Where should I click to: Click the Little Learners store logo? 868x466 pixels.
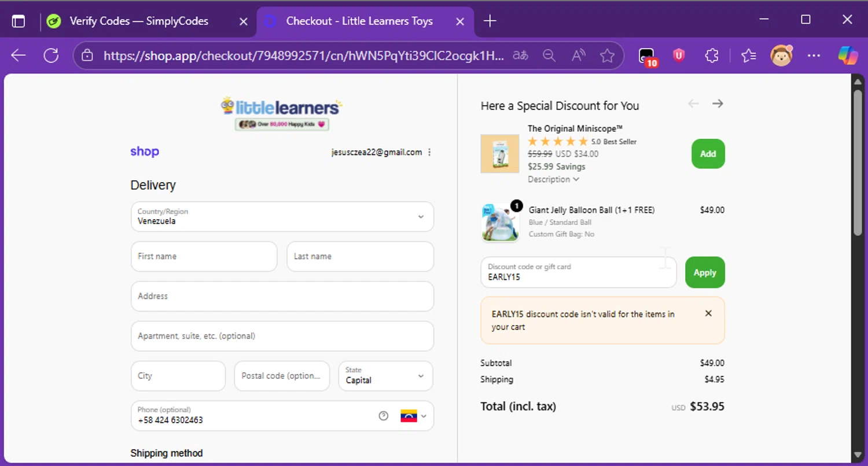(282, 114)
